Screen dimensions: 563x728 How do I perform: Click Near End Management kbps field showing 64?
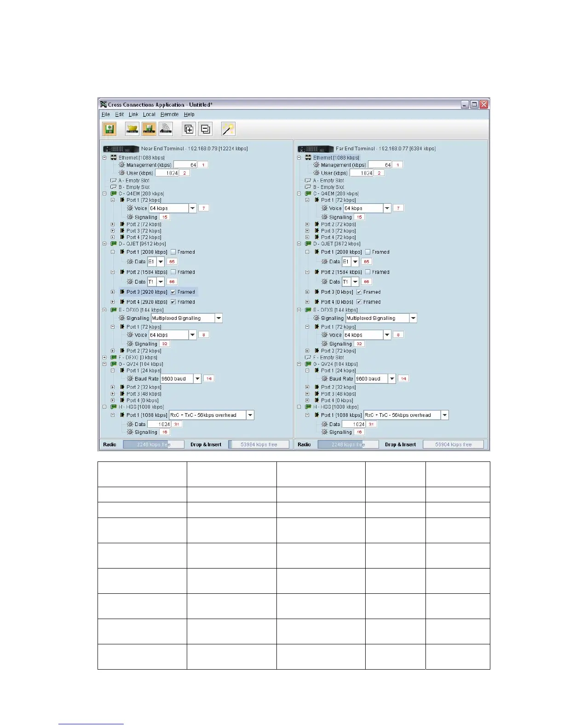[185, 165]
